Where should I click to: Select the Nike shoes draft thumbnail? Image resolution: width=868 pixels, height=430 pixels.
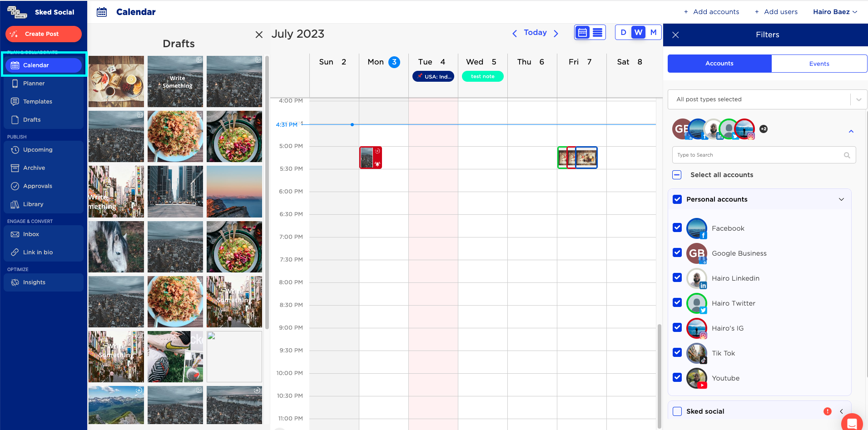[175, 356]
